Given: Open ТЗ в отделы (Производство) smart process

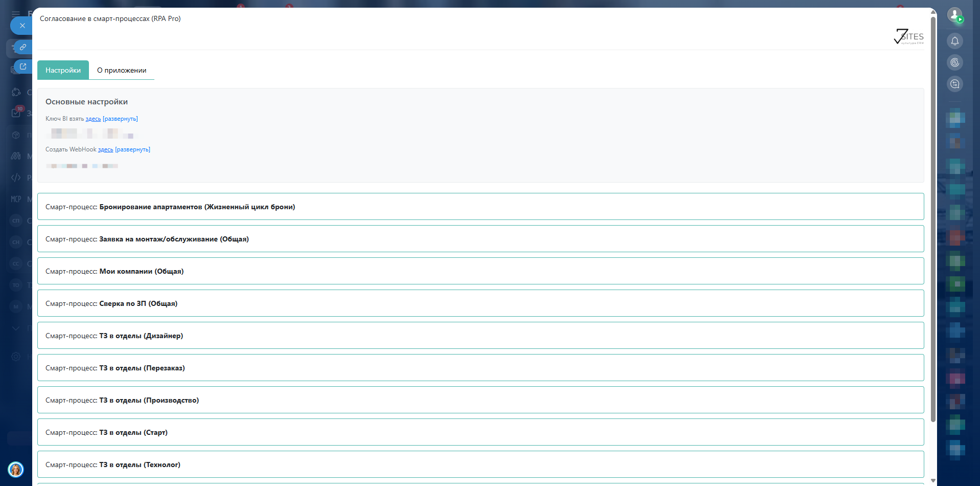Looking at the screenshot, I should point(481,400).
